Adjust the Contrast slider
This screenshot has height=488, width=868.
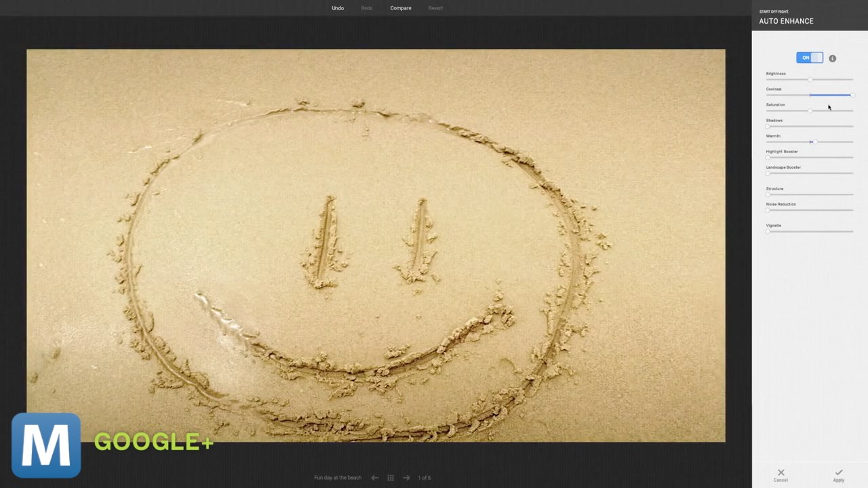(x=810, y=95)
